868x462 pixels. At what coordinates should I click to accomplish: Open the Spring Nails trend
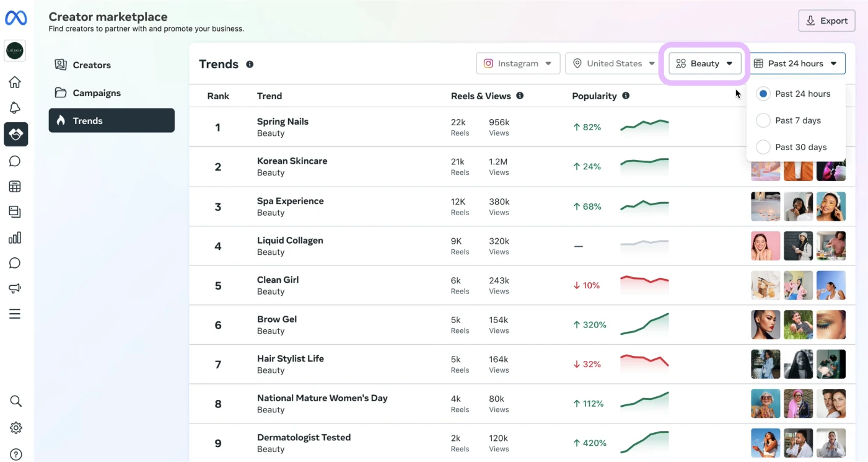tap(283, 122)
